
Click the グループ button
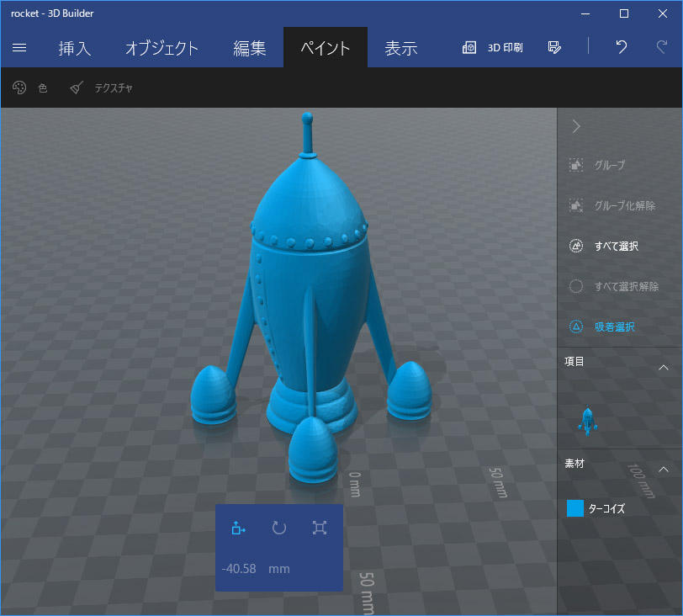[597, 166]
